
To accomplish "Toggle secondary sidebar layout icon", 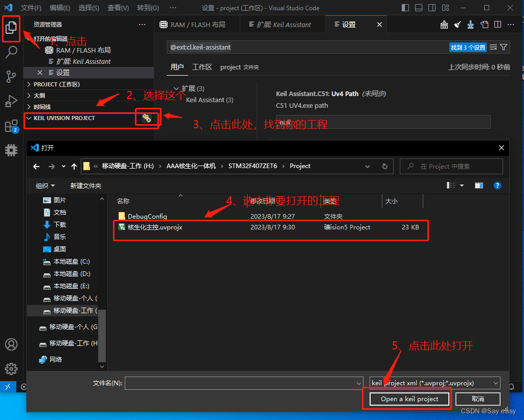I will coord(432,8).
